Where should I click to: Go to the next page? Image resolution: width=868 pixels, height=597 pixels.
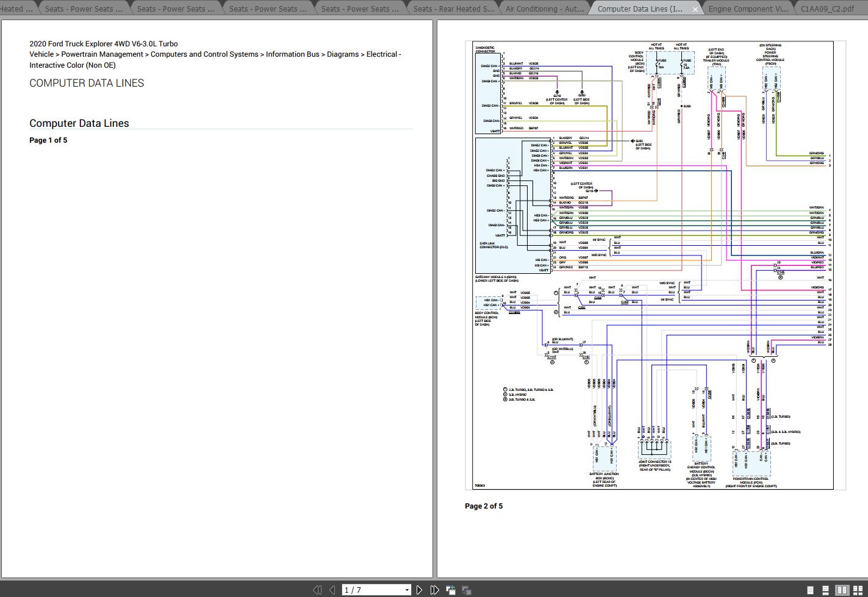(x=420, y=590)
